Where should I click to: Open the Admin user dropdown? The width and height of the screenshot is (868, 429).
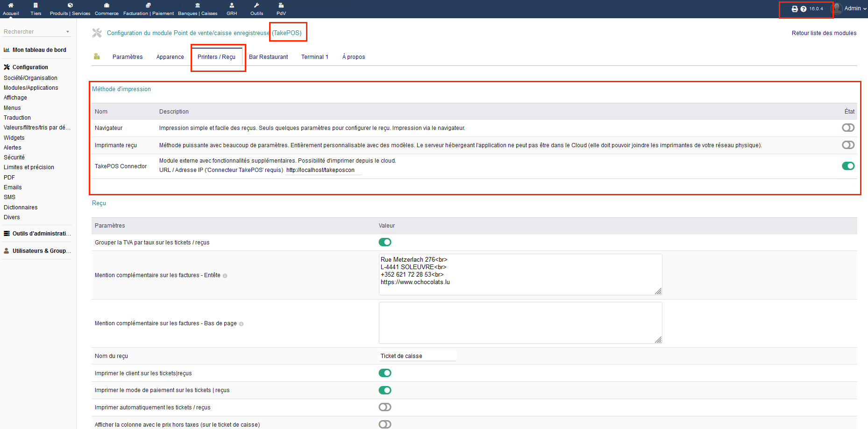coord(854,8)
